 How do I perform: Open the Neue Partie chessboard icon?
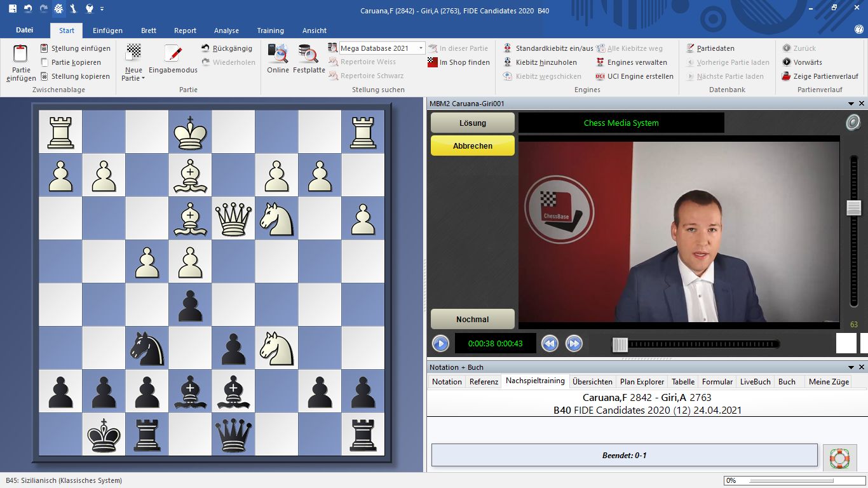[x=133, y=52]
